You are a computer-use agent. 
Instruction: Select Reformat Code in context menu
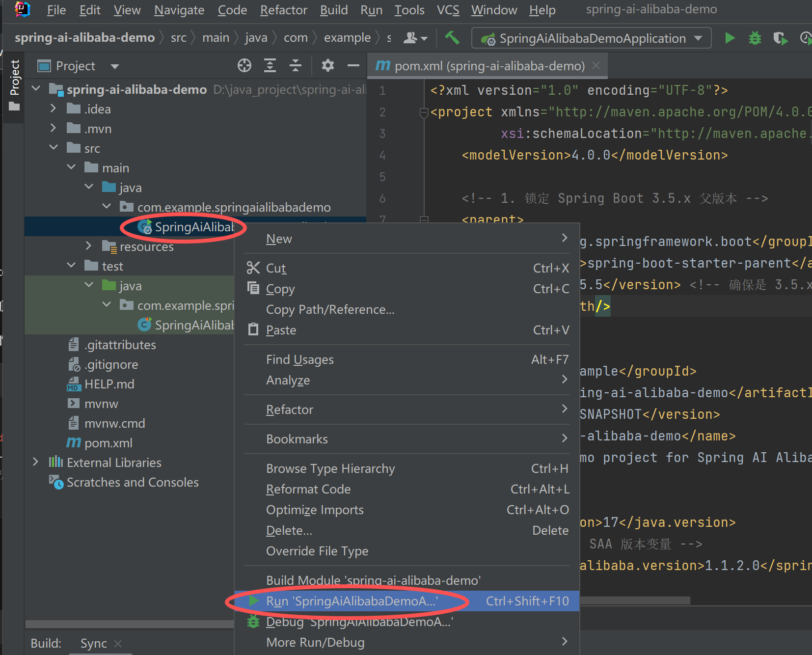pos(407,489)
